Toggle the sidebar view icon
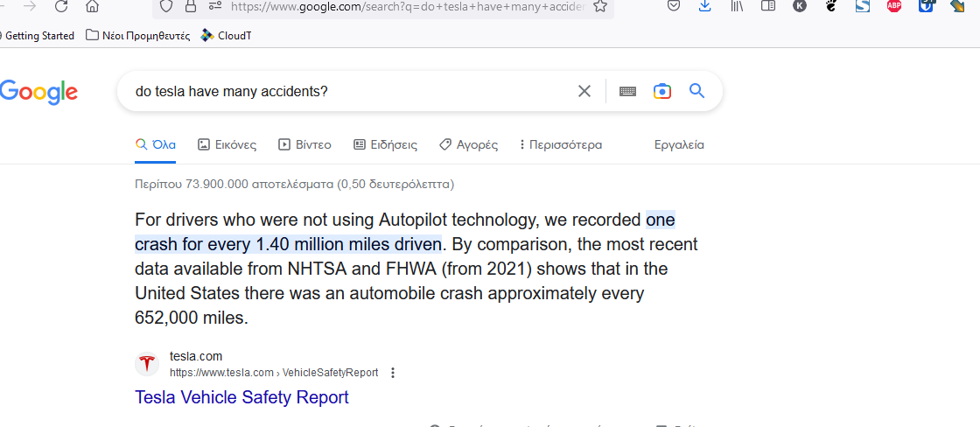The image size is (980, 427). pyautogui.click(x=768, y=6)
